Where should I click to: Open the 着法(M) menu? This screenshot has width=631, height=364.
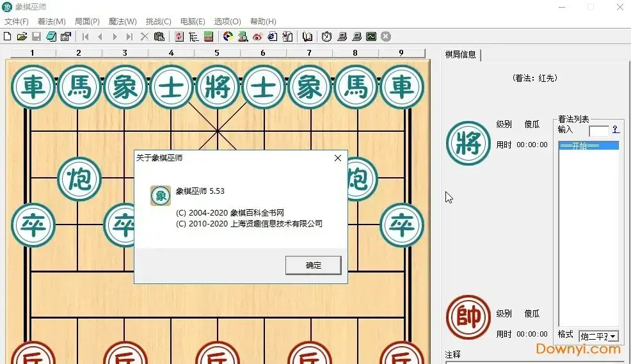pyautogui.click(x=51, y=21)
